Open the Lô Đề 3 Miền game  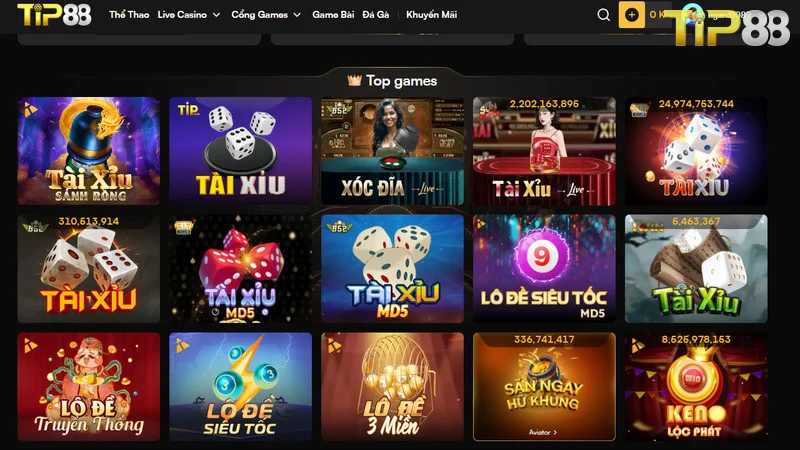tap(392, 387)
